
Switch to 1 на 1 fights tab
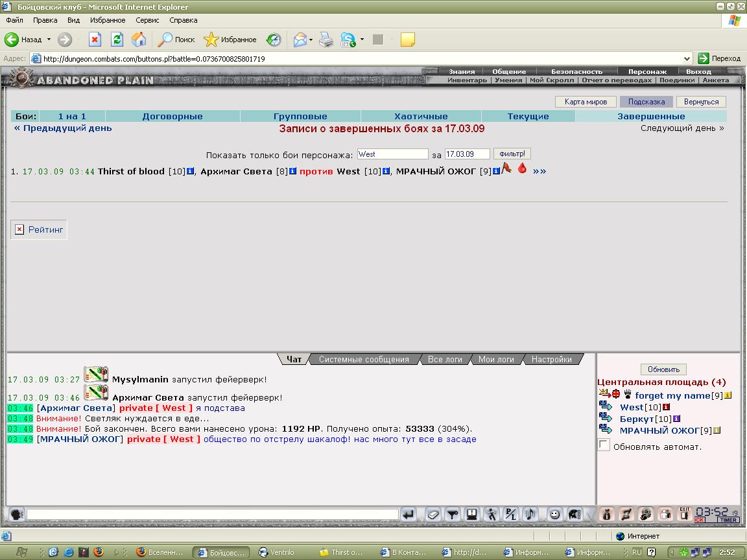(72, 116)
